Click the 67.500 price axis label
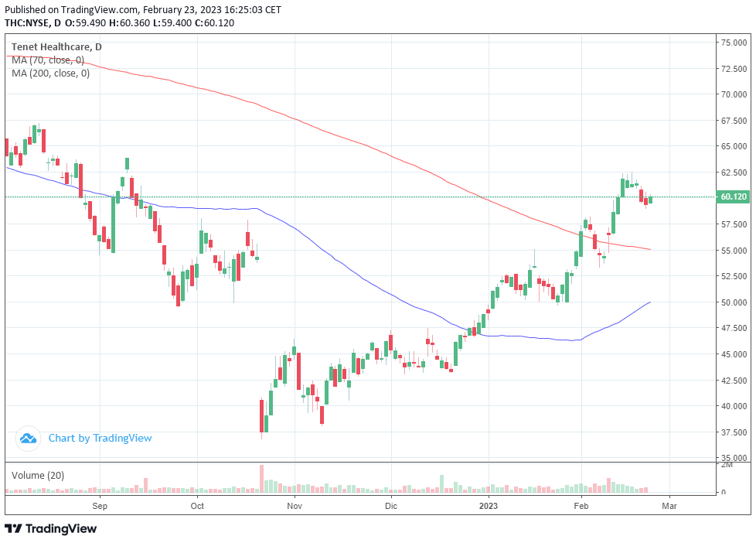 click(x=734, y=121)
